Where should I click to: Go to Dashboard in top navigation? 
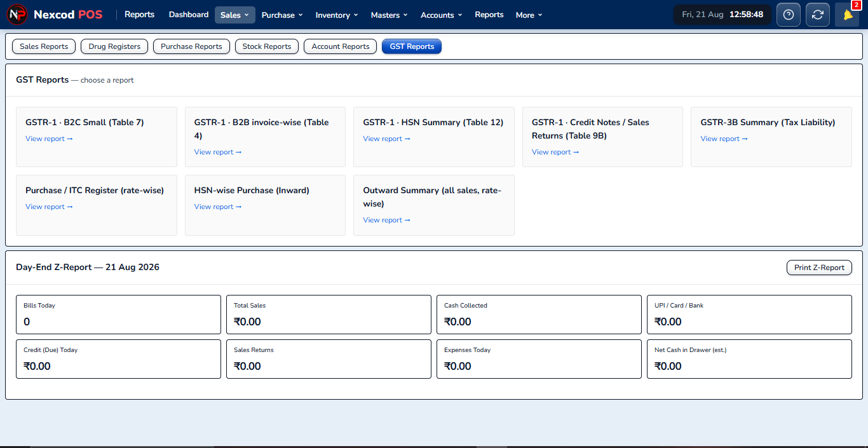pos(189,15)
